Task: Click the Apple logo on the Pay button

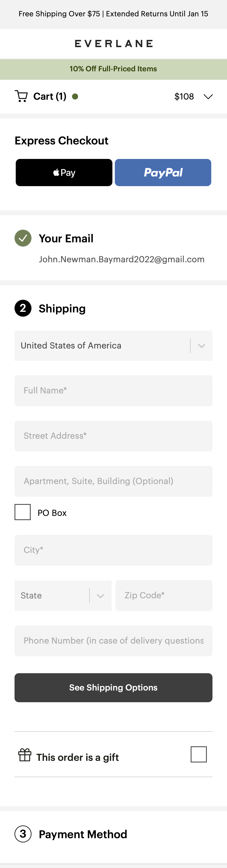Action: [x=56, y=172]
